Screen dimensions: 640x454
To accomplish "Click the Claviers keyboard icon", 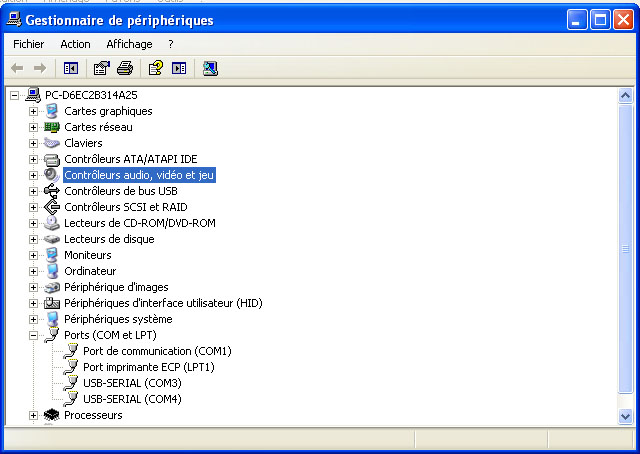I will (52, 143).
